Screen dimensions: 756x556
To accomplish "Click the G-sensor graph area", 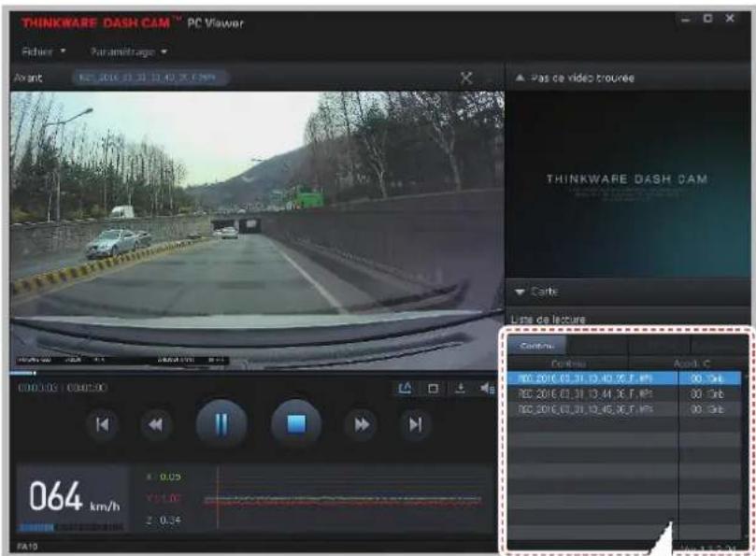I will tap(343, 500).
